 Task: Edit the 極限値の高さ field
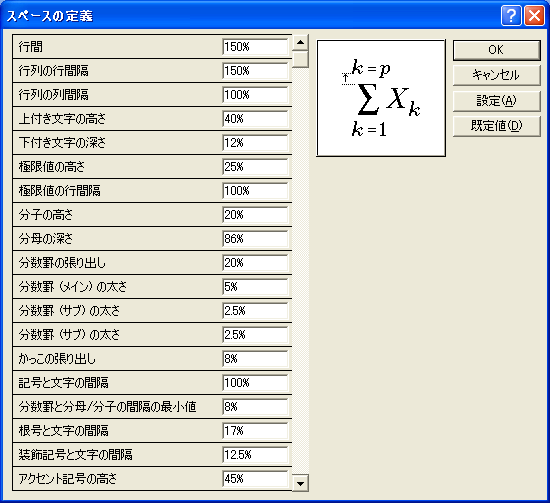(x=255, y=167)
